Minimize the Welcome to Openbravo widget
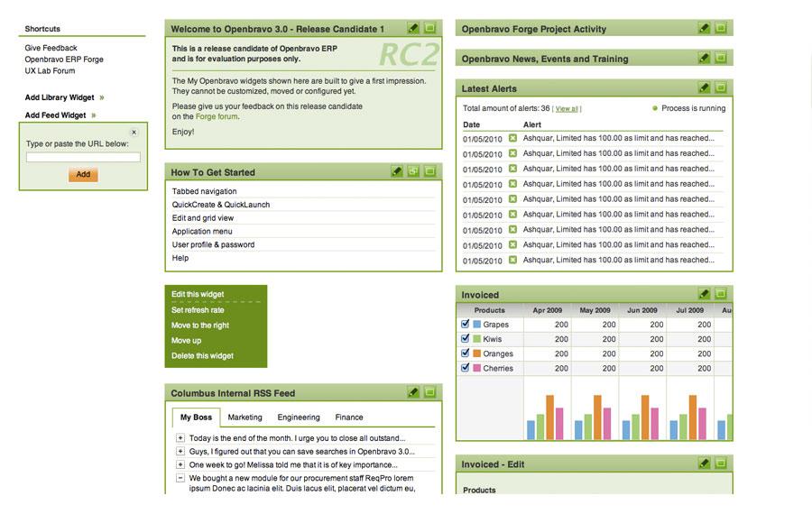Screen dimensions: 812x514 coord(429,28)
